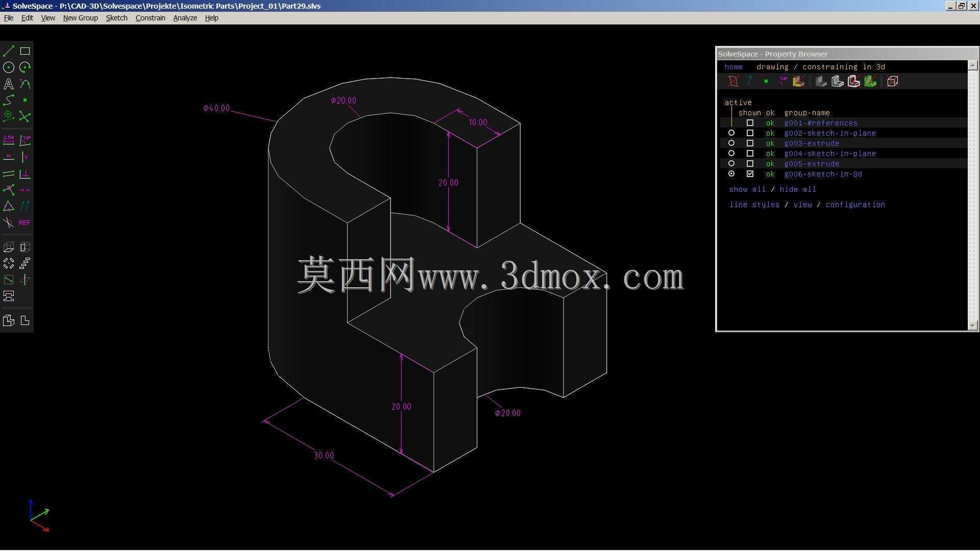Viewport: 980px width, 551px height.
Task: Apply point-on-line constraint tool
Action: coord(9,190)
